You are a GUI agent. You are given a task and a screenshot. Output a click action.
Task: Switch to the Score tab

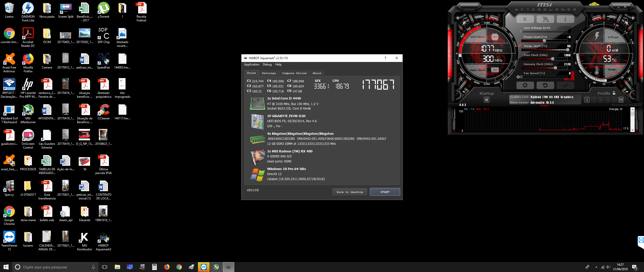251,73
